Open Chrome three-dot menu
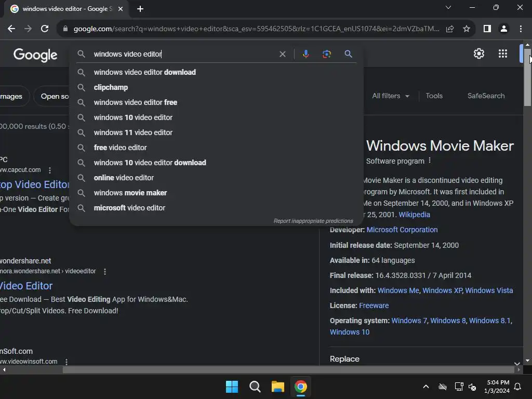Screen dimensions: 532x399 point(521,29)
